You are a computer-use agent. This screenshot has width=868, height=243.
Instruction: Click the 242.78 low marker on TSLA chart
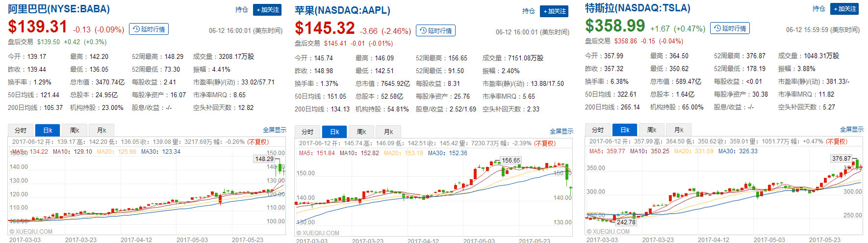pyautogui.click(x=626, y=222)
